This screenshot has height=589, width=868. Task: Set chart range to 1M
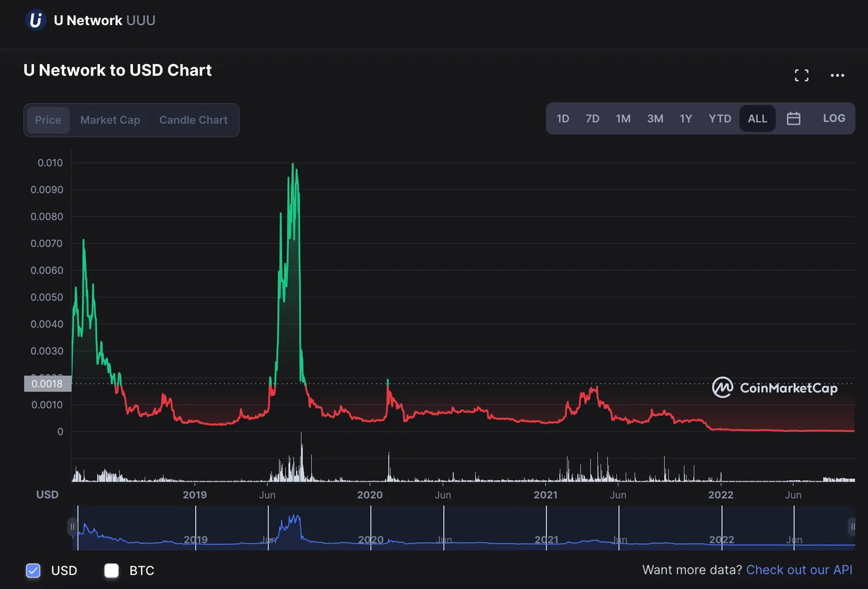tap(623, 118)
